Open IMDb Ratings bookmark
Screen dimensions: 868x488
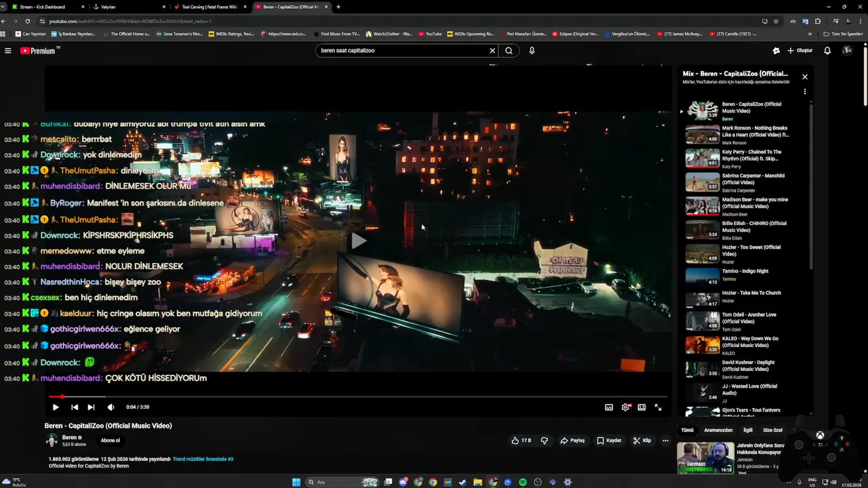click(231, 34)
